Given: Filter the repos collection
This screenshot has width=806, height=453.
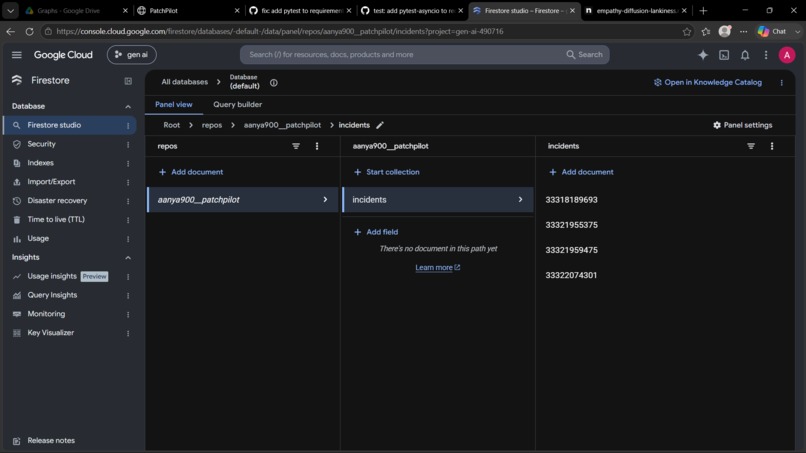Looking at the screenshot, I should (x=296, y=146).
